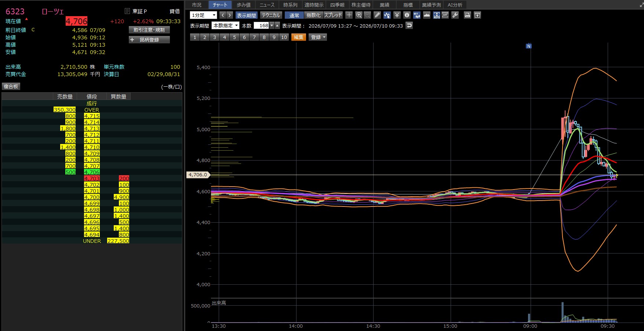Open the info icon in the chart toolbar
The width and height of the screenshot is (644, 331).
click(407, 15)
